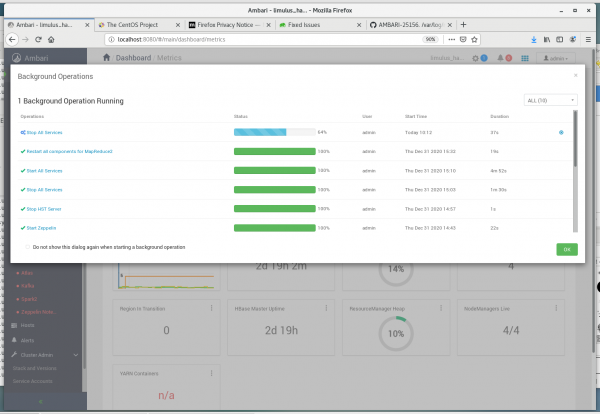Screen dimensions: 600x414
Task: Click the Start Zeppelin completed progress bar
Action: (x=274, y=228)
